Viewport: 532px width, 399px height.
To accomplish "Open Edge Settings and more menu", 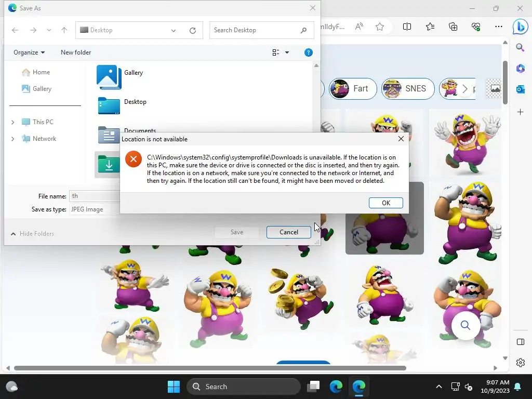I will 498,26.
